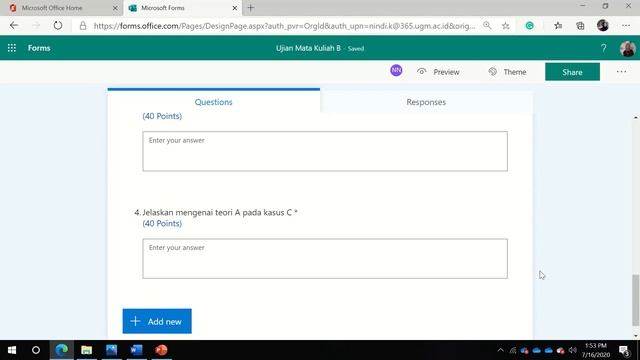Refresh the page
Image resolution: width=640 pixels, height=360 pixels.
click(x=58, y=25)
